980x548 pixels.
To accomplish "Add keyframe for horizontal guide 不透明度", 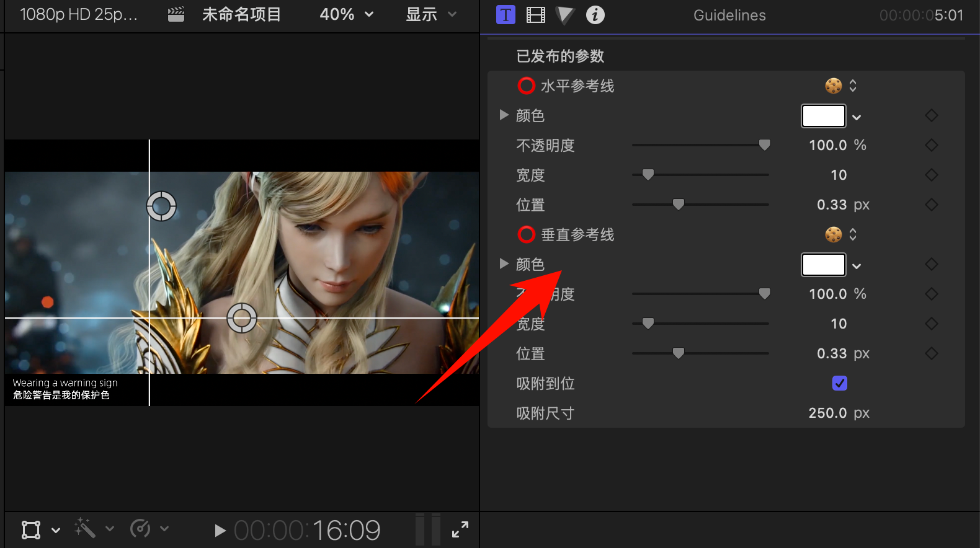I will (x=931, y=145).
